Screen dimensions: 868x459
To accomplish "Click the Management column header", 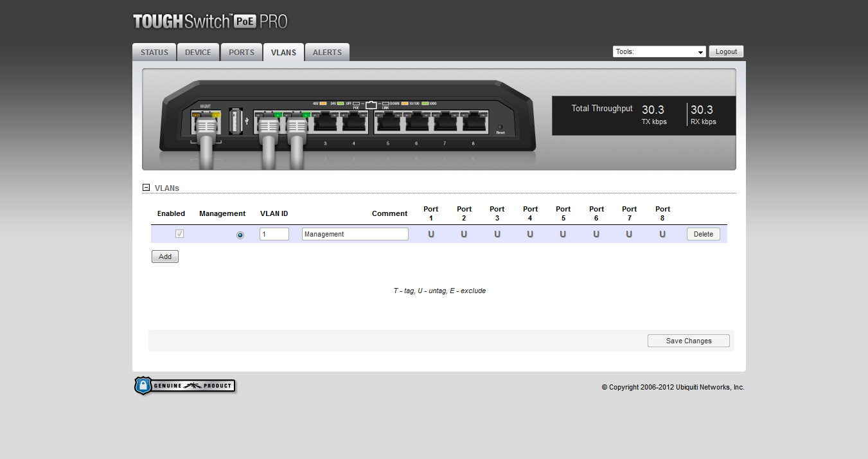I will tap(222, 213).
